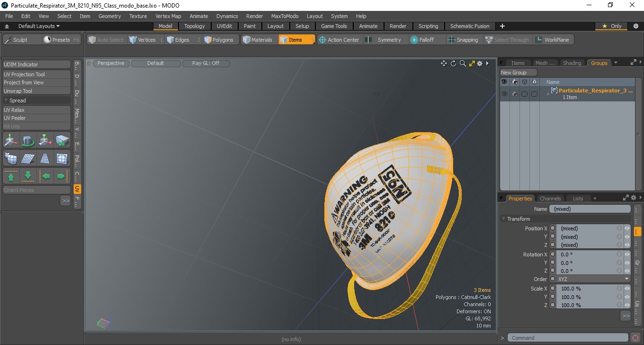Click Rotation Y slider arrows

(x=627, y=263)
